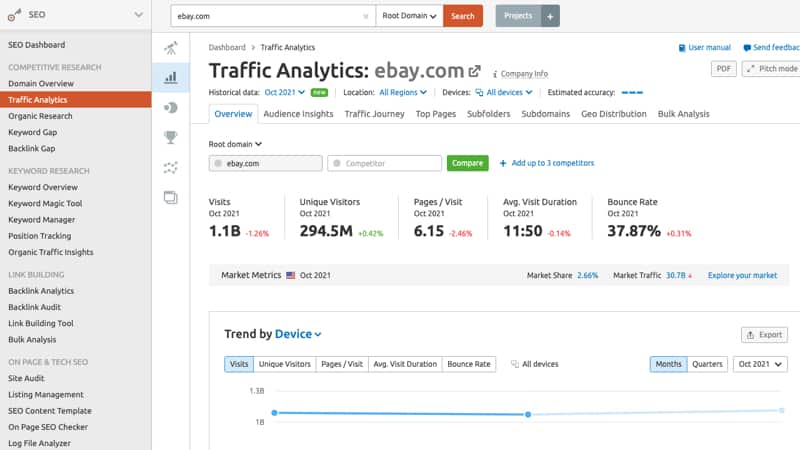Open Keyword Magic Tool in the sidebar
This screenshot has width=800, height=450.
click(x=45, y=204)
